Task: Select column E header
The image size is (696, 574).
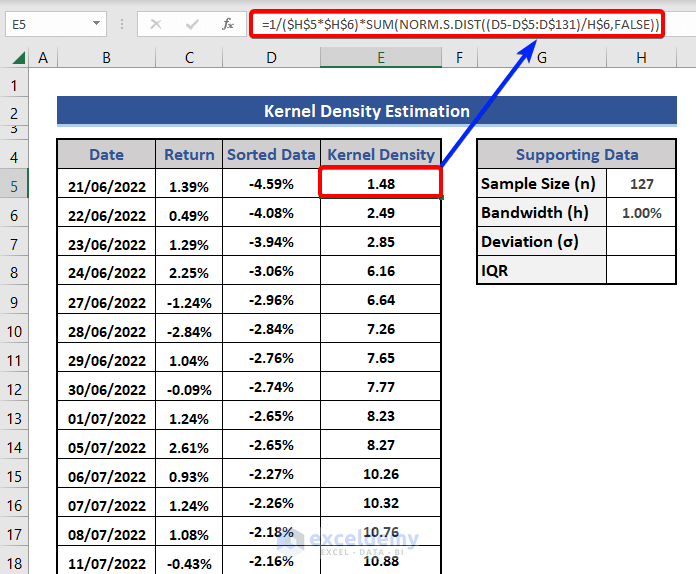Action: (381, 58)
